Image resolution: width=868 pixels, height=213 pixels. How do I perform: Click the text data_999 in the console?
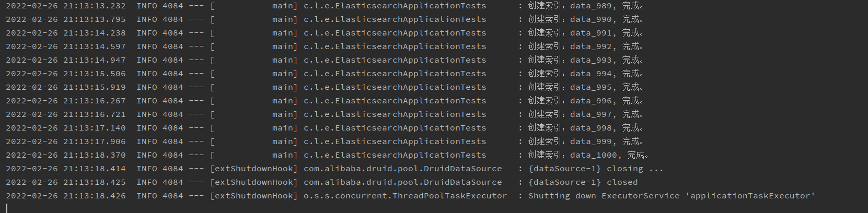591,141
